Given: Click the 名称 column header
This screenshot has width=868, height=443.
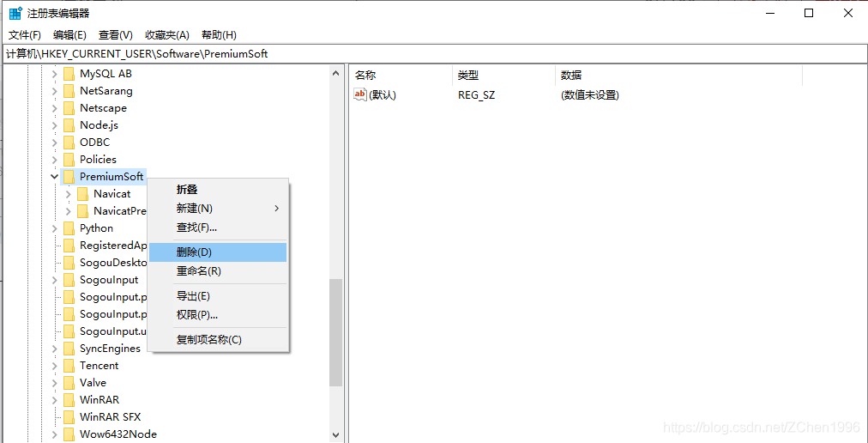Looking at the screenshot, I should click(x=401, y=76).
